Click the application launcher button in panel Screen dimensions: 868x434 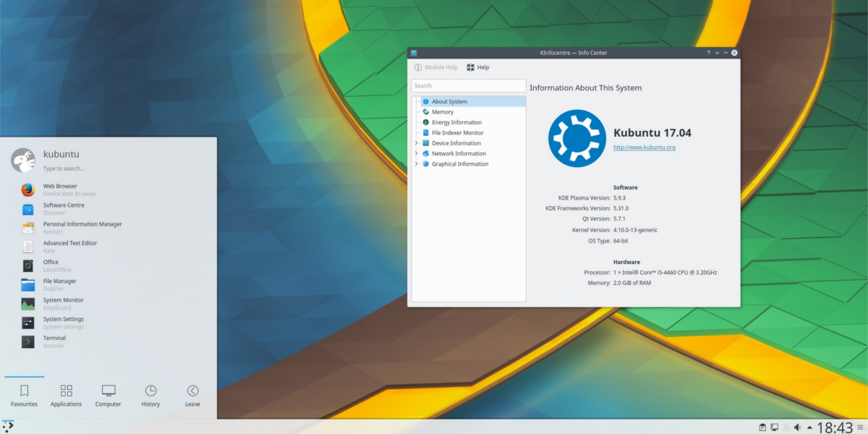point(8,426)
